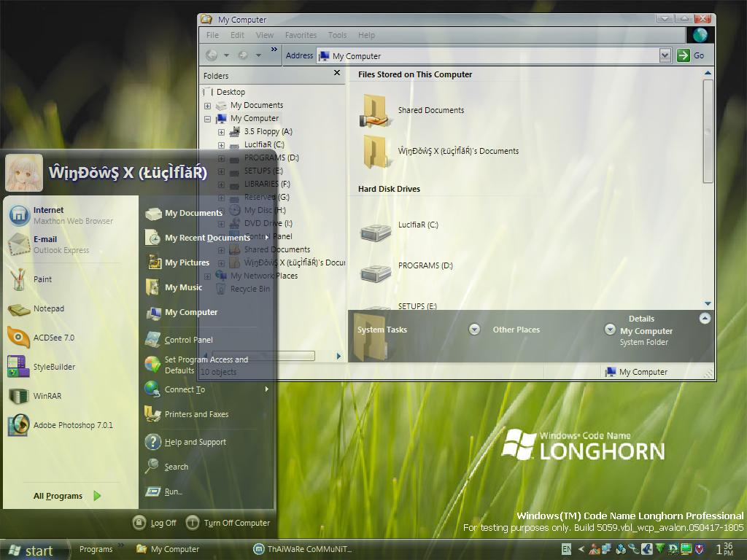The width and height of the screenshot is (747, 560).
Task: Click the Go button
Action: (691, 55)
